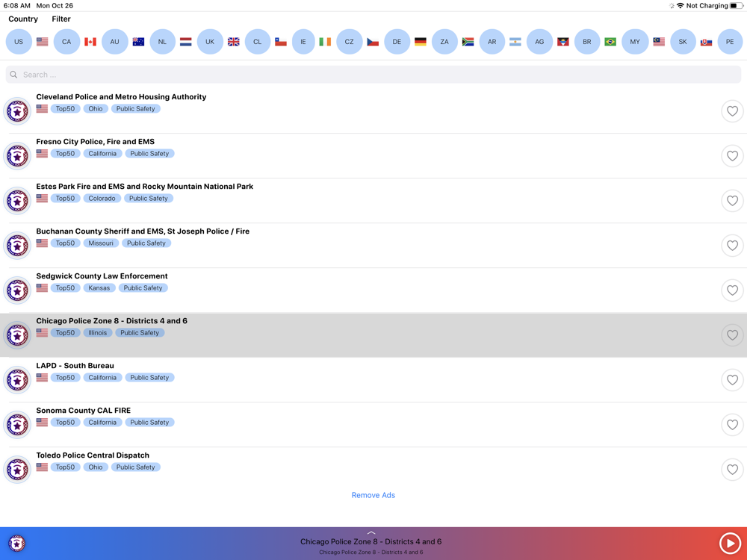Favorite Estes Park Fire and EMS feed

(x=732, y=200)
